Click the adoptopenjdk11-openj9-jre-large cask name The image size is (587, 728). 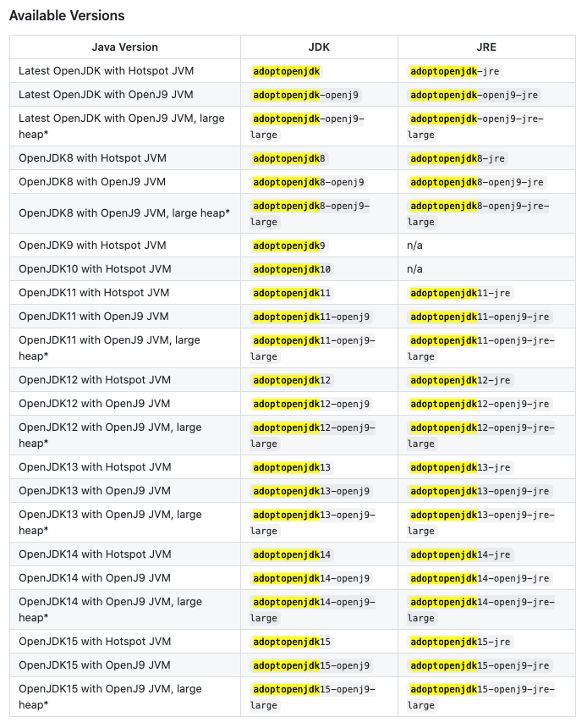[481, 349]
